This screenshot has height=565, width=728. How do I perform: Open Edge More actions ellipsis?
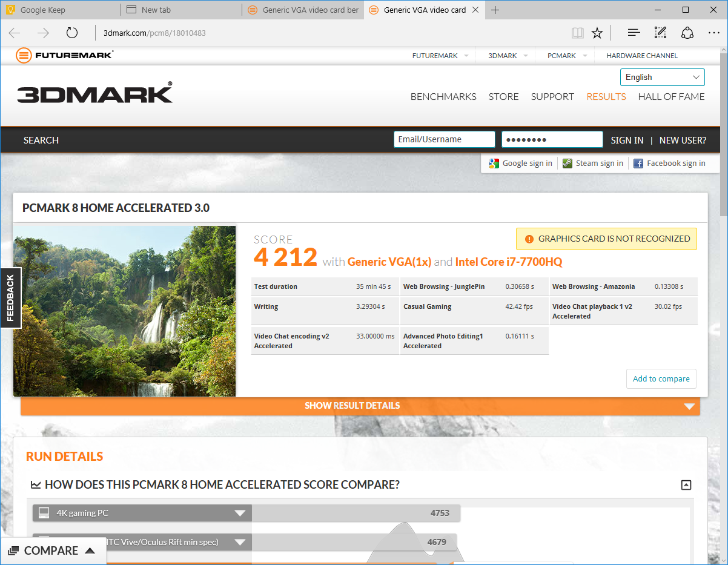tap(713, 33)
